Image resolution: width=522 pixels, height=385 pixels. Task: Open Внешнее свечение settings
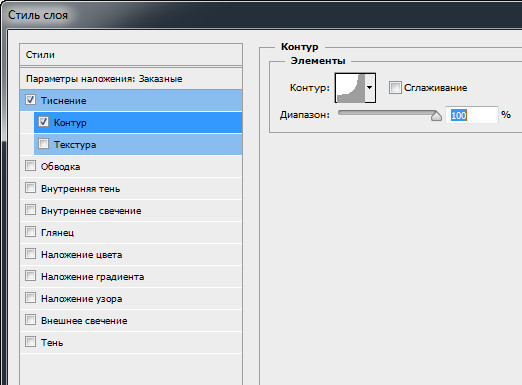coord(131,320)
